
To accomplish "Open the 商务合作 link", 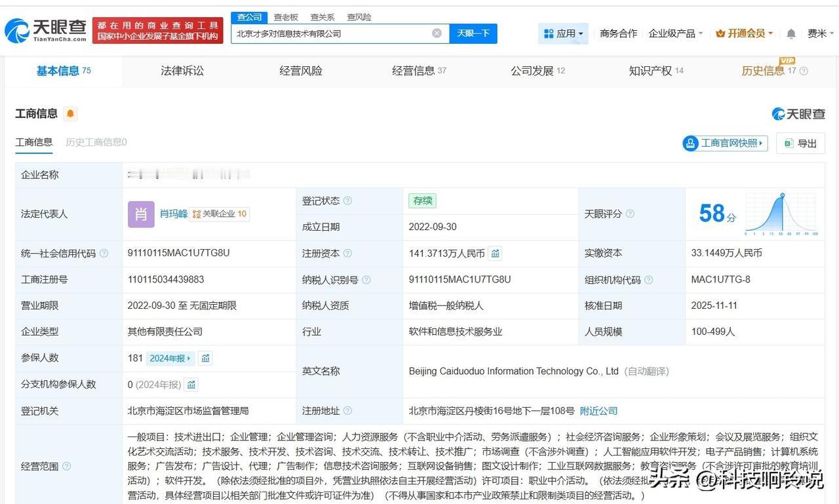I will (x=618, y=33).
